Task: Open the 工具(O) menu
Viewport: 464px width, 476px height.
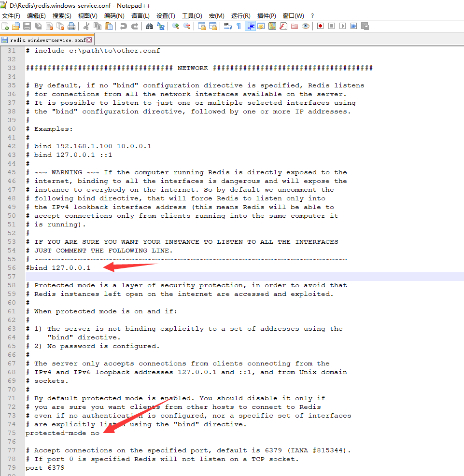Action: point(192,16)
